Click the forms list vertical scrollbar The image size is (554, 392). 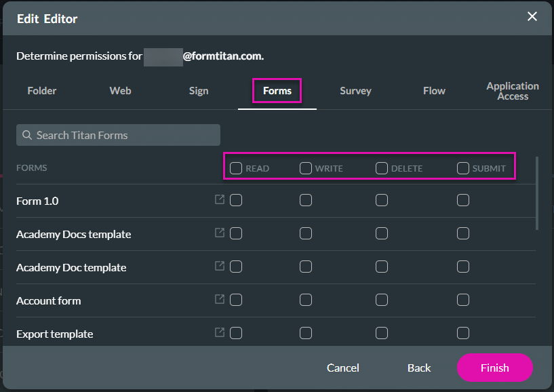coord(538,193)
